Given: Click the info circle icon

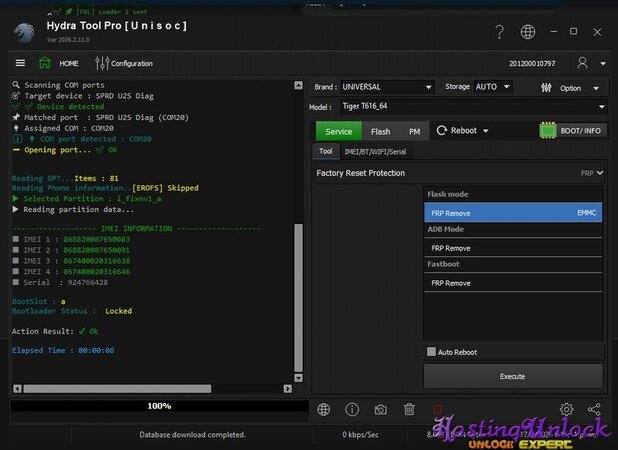Looking at the screenshot, I should point(352,409).
